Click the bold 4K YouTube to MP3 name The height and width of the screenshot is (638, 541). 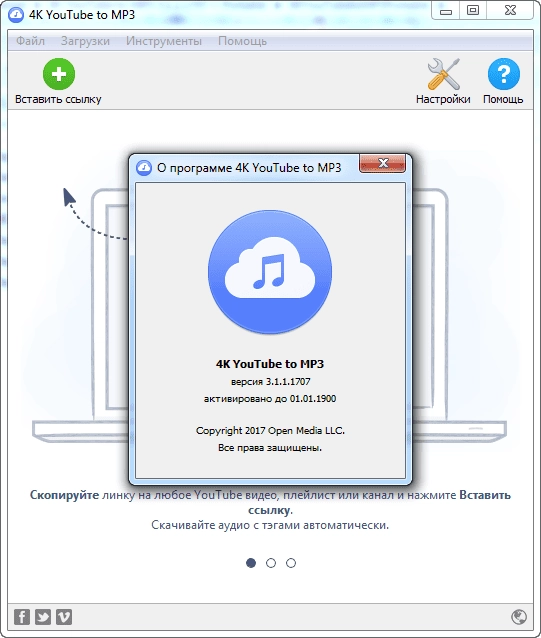pos(270,364)
